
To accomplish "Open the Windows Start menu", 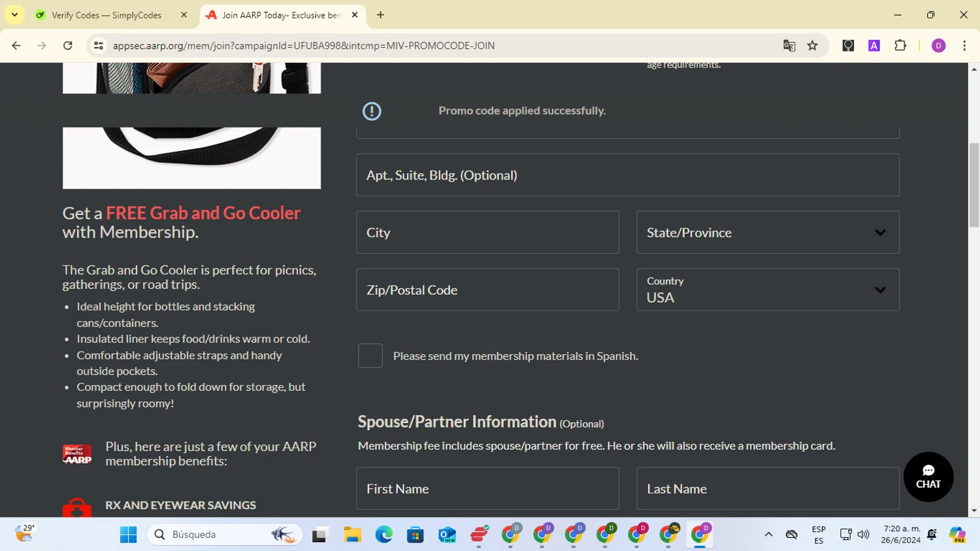I will (x=128, y=535).
